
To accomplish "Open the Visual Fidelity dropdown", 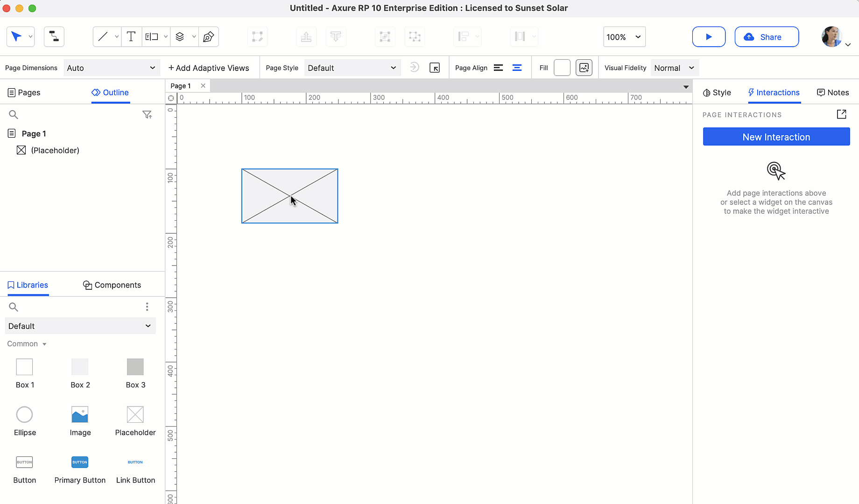I will (675, 68).
